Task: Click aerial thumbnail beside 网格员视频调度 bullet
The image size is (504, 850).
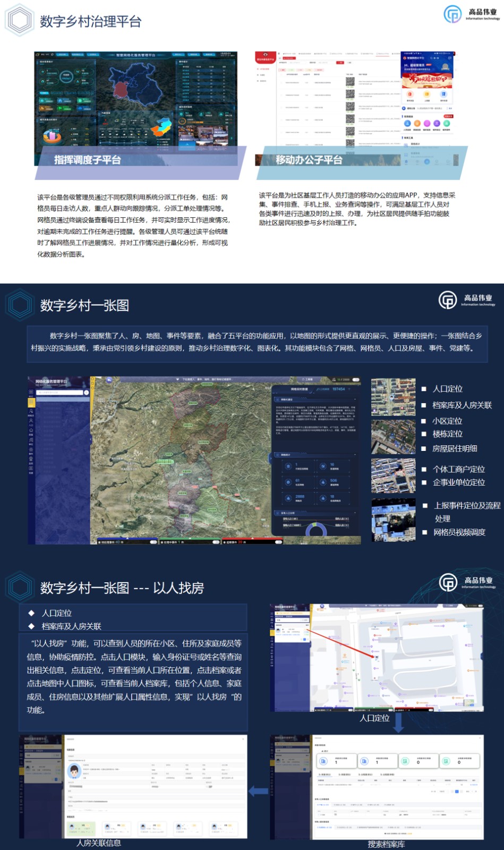Action: click(x=393, y=519)
